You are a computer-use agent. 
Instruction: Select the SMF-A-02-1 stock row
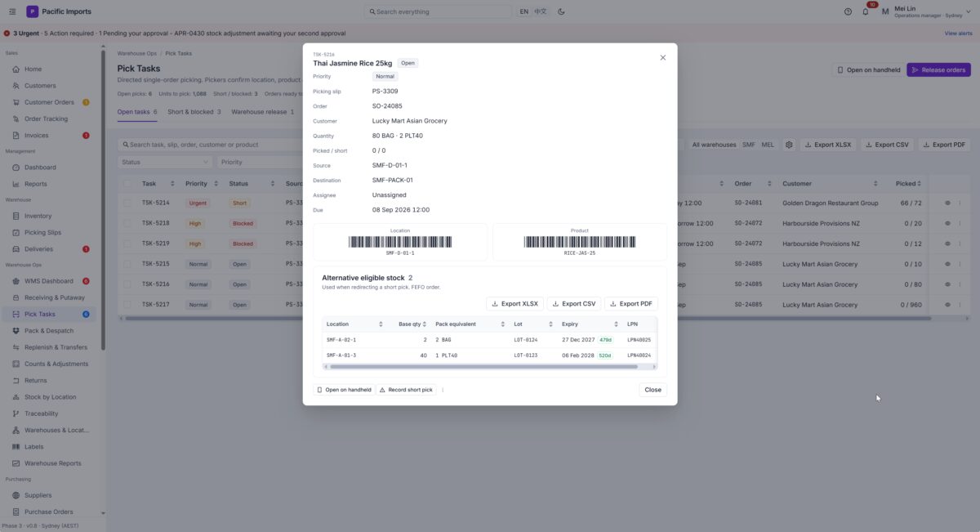click(490, 339)
